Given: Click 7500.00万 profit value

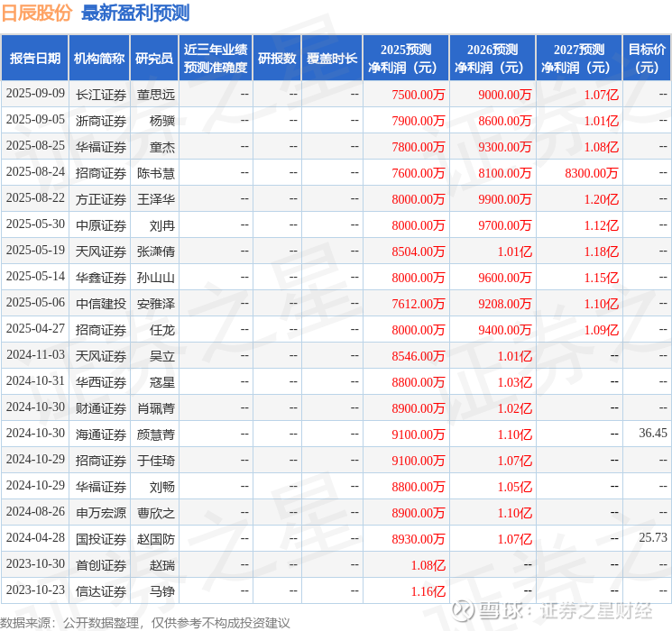Looking at the screenshot, I should [x=419, y=95].
